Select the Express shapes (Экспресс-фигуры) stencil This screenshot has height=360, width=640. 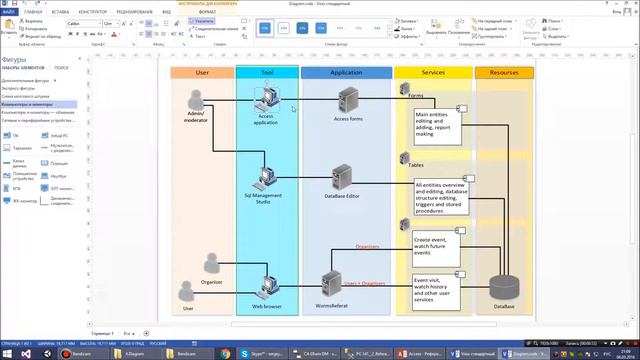[x=18, y=88]
